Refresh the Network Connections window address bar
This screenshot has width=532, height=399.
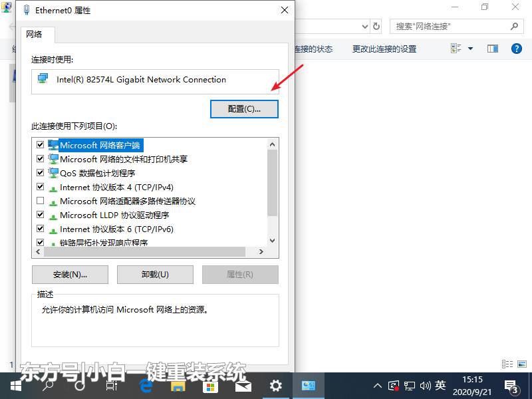click(376, 26)
